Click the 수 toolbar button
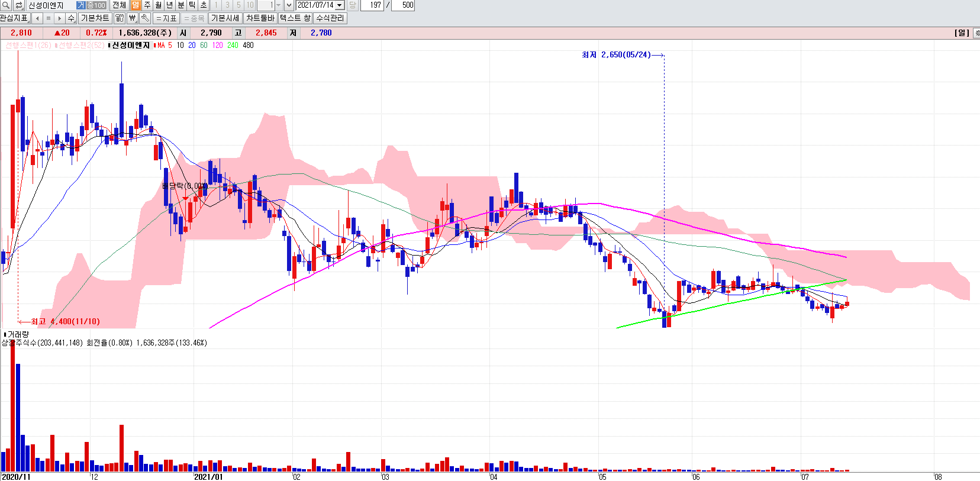 point(71,18)
